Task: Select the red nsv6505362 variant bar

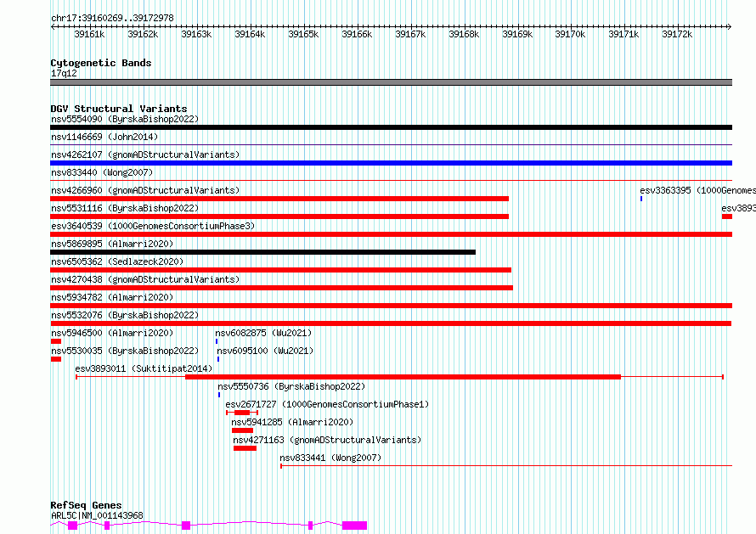Action: [280, 270]
